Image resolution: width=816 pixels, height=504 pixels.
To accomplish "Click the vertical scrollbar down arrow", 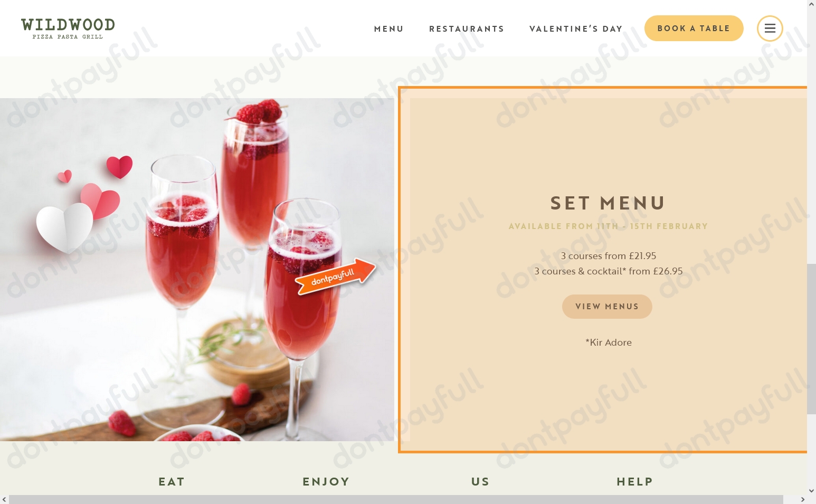I will (x=811, y=491).
